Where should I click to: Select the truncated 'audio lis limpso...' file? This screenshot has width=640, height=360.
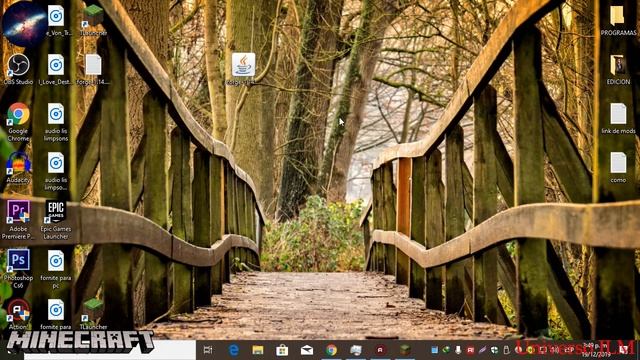[x=56, y=171]
